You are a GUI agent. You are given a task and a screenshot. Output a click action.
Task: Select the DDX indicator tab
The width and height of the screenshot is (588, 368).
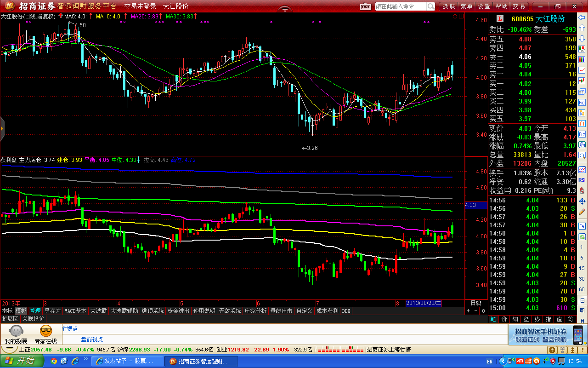[x=346, y=311]
